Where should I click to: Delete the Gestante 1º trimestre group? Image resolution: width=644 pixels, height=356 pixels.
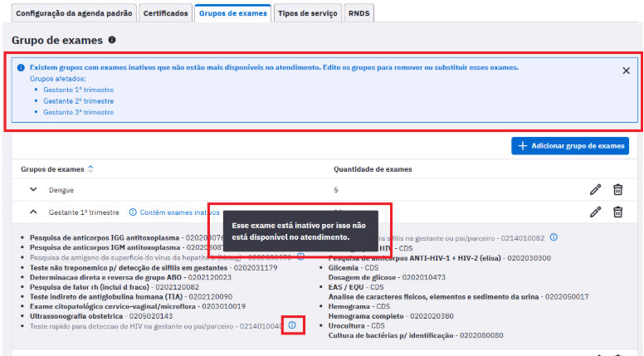point(617,212)
